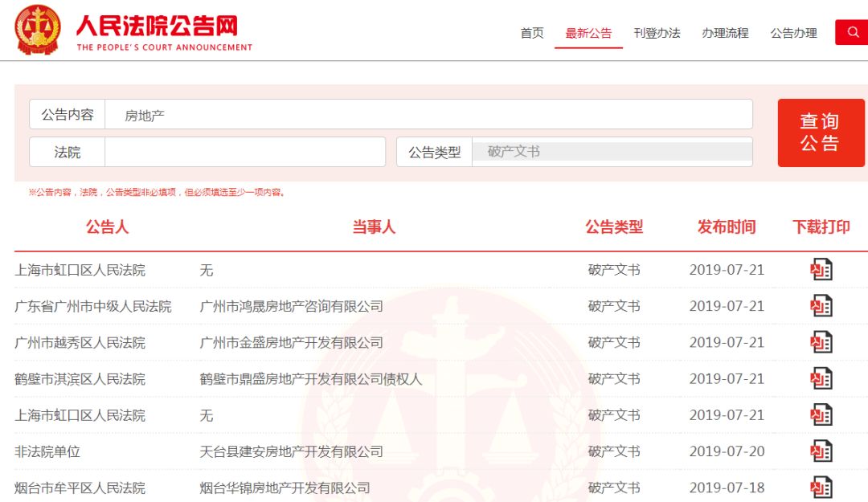868x502 pixels.
Task: Download PDF for 烟台华锦房地产开发有限公司 row
Action: pyautogui.click(x=821, y=488)
